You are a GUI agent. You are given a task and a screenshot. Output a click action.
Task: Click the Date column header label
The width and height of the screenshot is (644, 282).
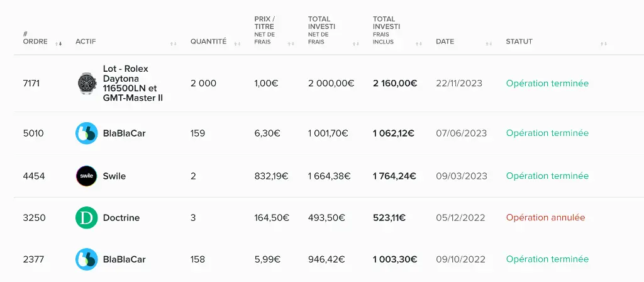(445, 42)
